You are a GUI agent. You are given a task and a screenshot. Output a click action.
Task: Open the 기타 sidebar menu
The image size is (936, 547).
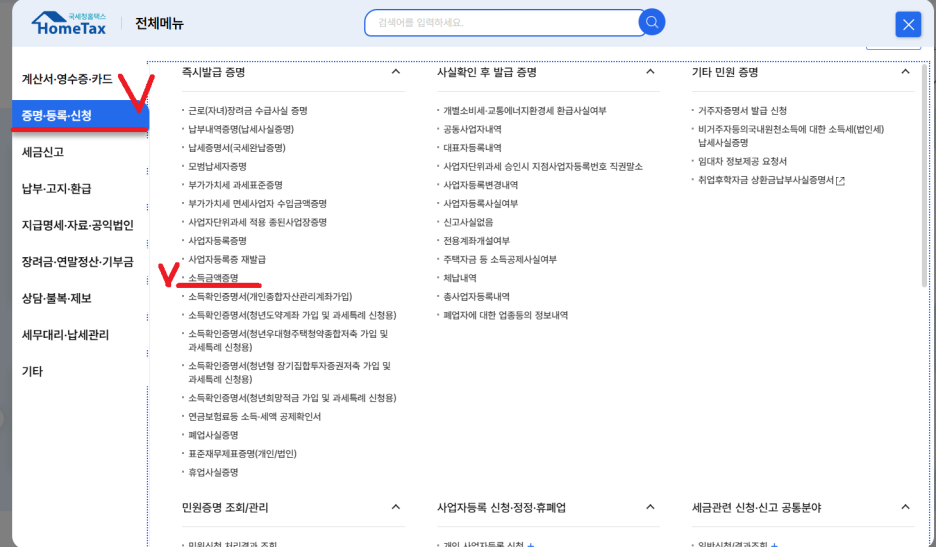[32, 371]
